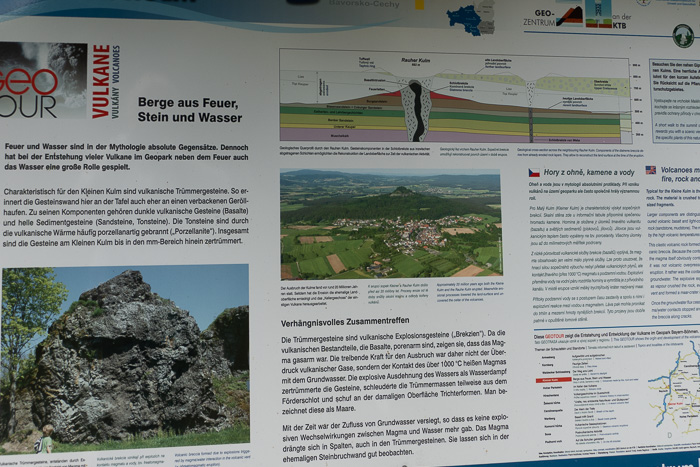The width and height of the screenshot is (700, 467).
Task: Click the red highlighted Kleiner Kulm entry
Action: 553,380
